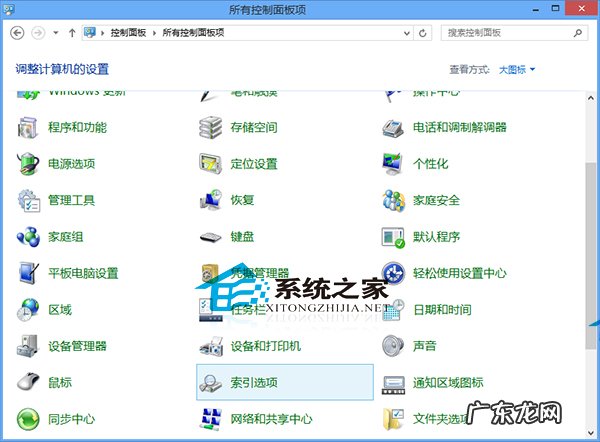Click the scrollbar down arrow

tap(591, 433)
